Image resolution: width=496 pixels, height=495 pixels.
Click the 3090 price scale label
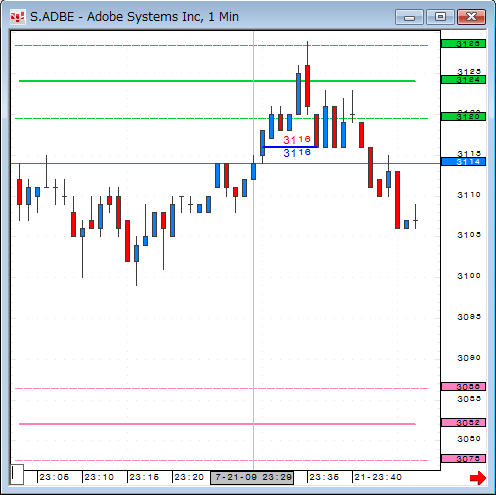pos(469,358)
